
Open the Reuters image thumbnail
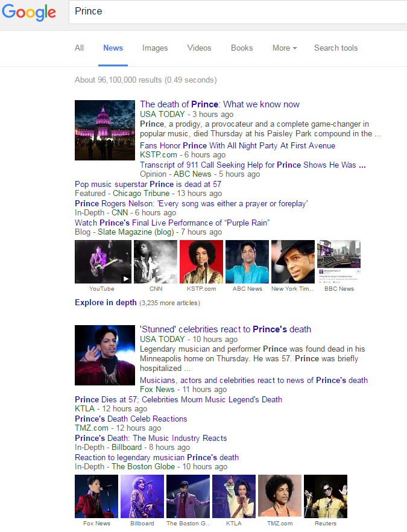click(x=326, y=496)
